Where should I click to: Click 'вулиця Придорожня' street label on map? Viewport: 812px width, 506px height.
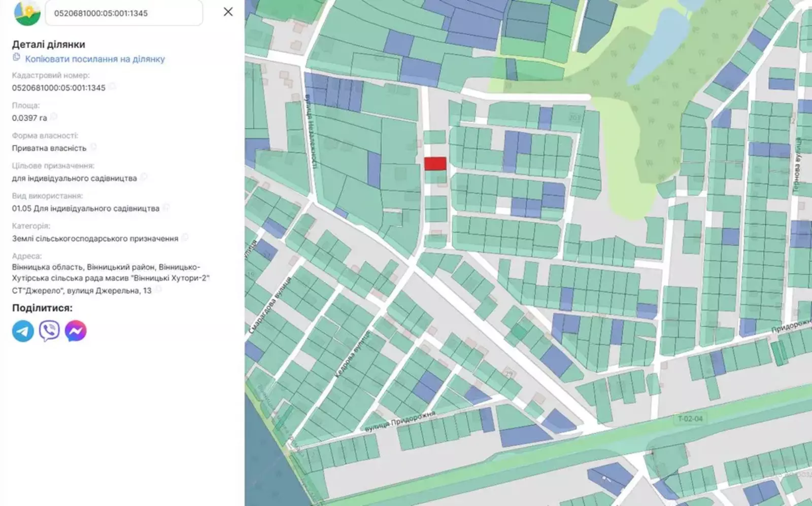click(400, 422)
